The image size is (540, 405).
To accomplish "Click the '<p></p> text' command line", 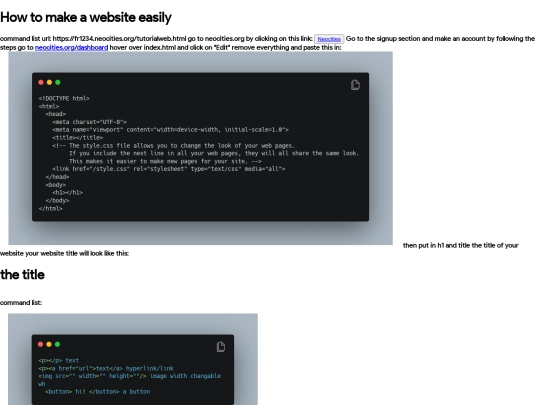I will [59, 361].
